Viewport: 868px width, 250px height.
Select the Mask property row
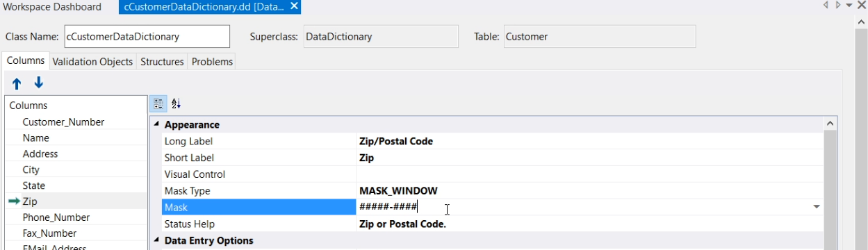point(259,208)
